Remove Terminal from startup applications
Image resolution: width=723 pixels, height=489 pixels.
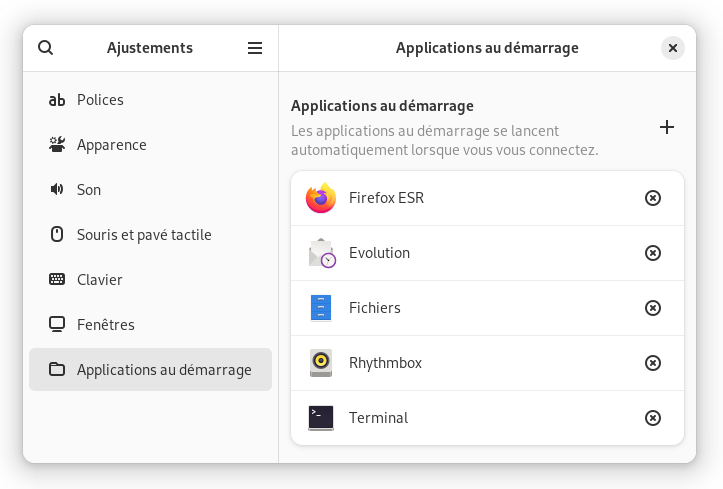point(652,418)
